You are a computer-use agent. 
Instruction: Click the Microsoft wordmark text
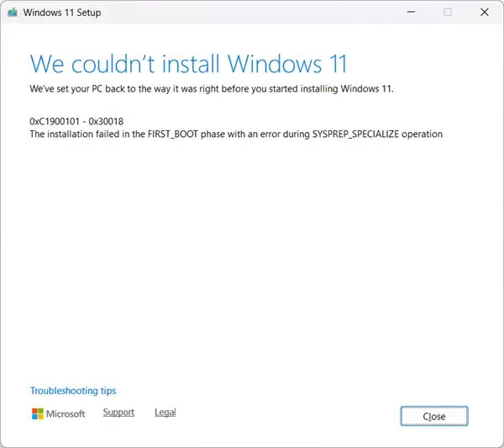(66, 414)
